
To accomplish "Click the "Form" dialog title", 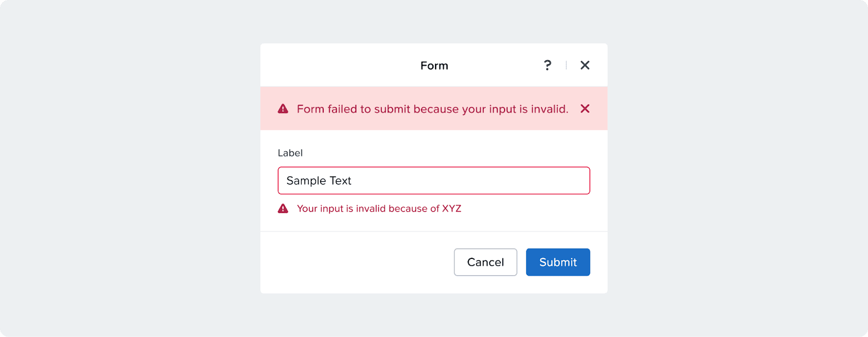I will [434, 66].
